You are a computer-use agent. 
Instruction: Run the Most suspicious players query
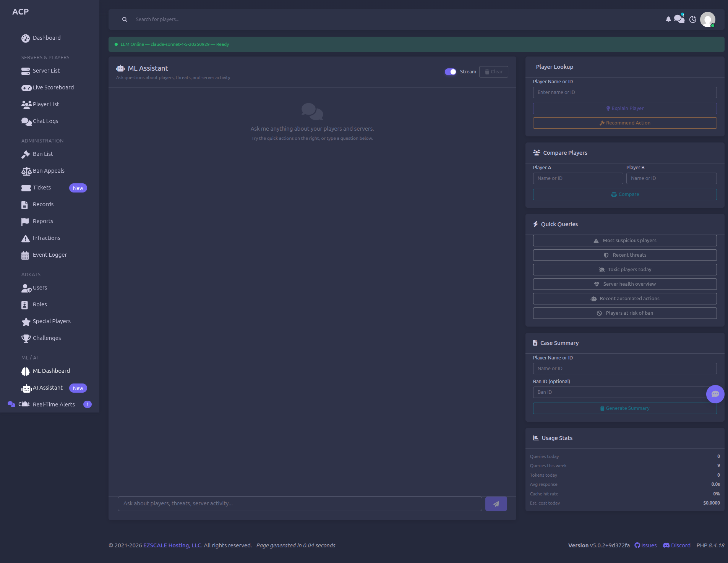pos(625,241)
